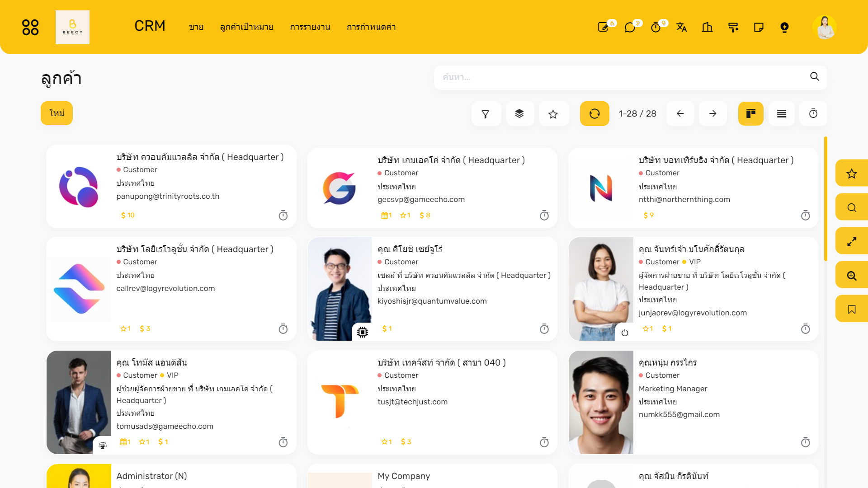This screenshot has width=868, height=488.
Task: Click the side panel star icon
Action: tap(852, 174)
